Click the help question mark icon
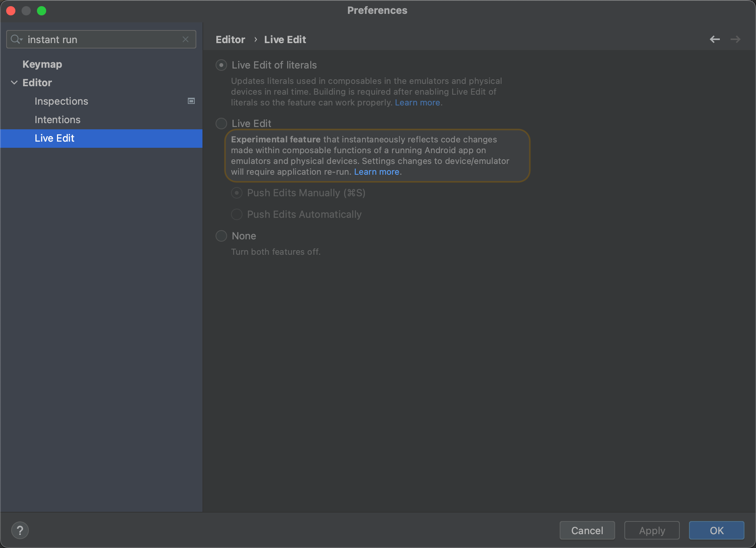 pyautogui.click(x=20, y=530)
